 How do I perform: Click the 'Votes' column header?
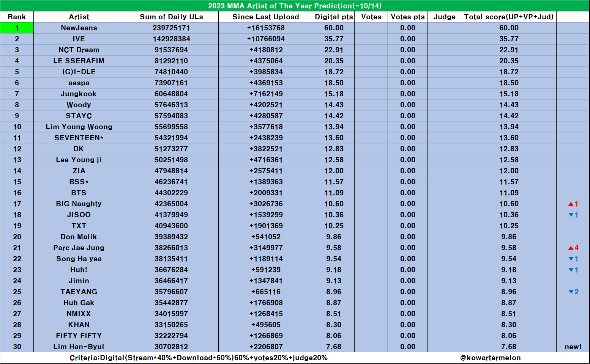[371, 17]
